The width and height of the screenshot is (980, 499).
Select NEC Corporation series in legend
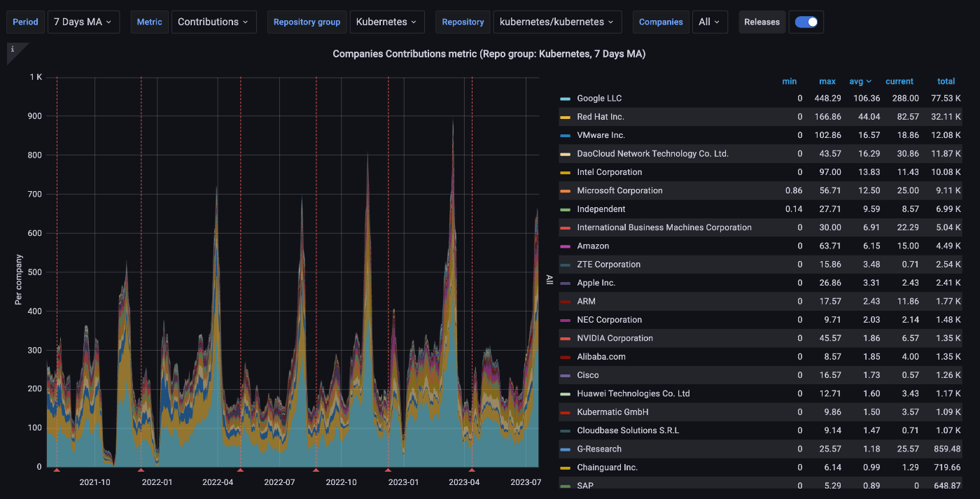(609, 320)
